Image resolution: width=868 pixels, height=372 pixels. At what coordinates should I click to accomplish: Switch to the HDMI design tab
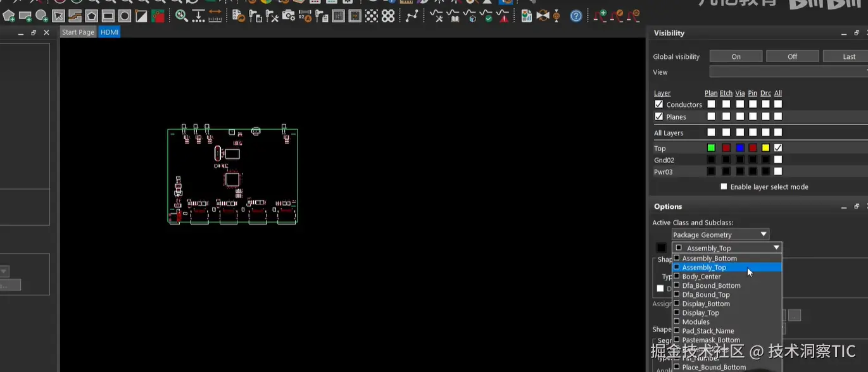pyautogui.click(x=109, y=32)
